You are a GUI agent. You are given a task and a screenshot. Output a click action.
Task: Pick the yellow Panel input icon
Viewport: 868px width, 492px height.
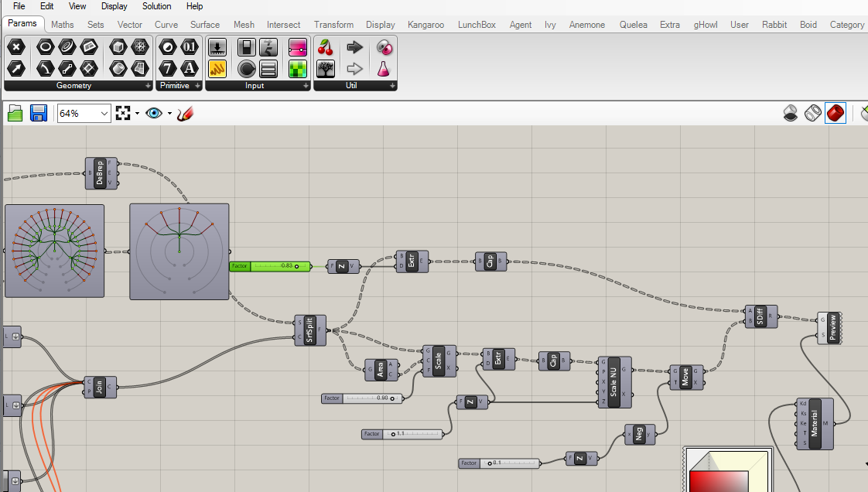point(217,68)
